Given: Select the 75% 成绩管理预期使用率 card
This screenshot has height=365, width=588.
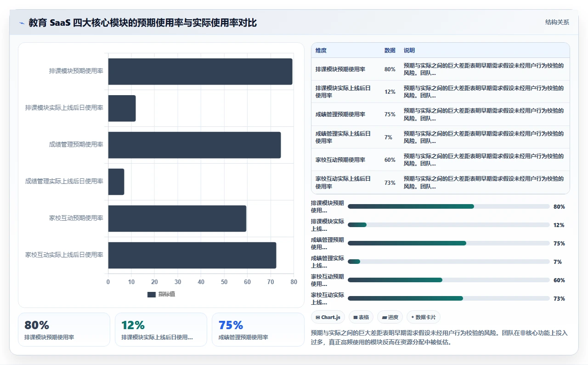Looking at the screenshot, I should point(258,330).
